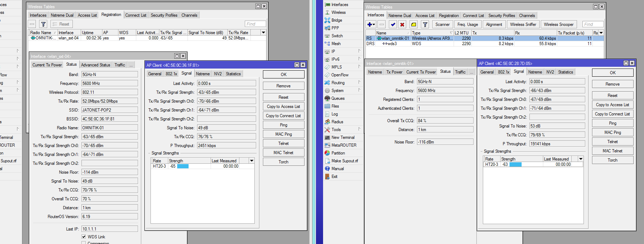Launch New Terminal from sidebar
Screen dimensions: 644x244
pyautogui.click(x=343, y=137)
